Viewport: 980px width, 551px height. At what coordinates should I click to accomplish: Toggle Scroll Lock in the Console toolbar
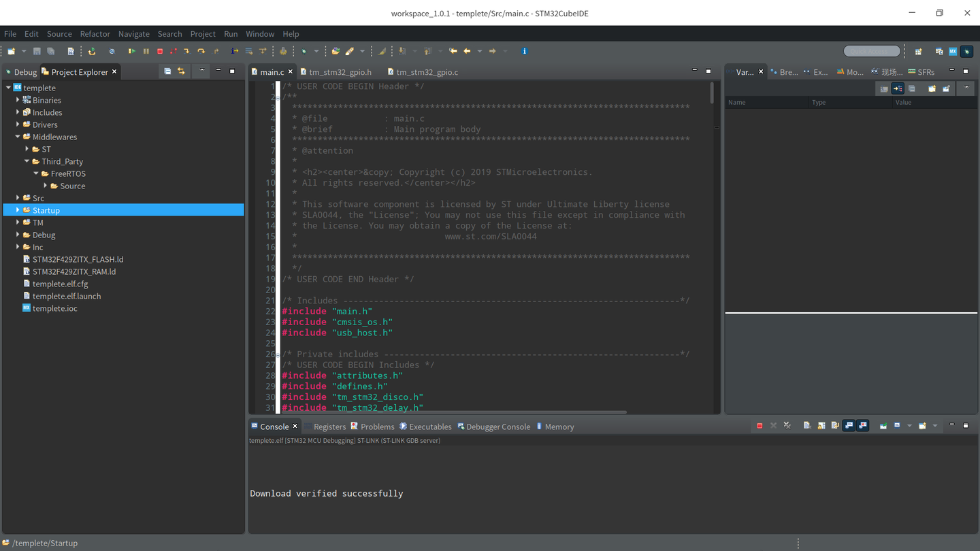pos(821,426)
